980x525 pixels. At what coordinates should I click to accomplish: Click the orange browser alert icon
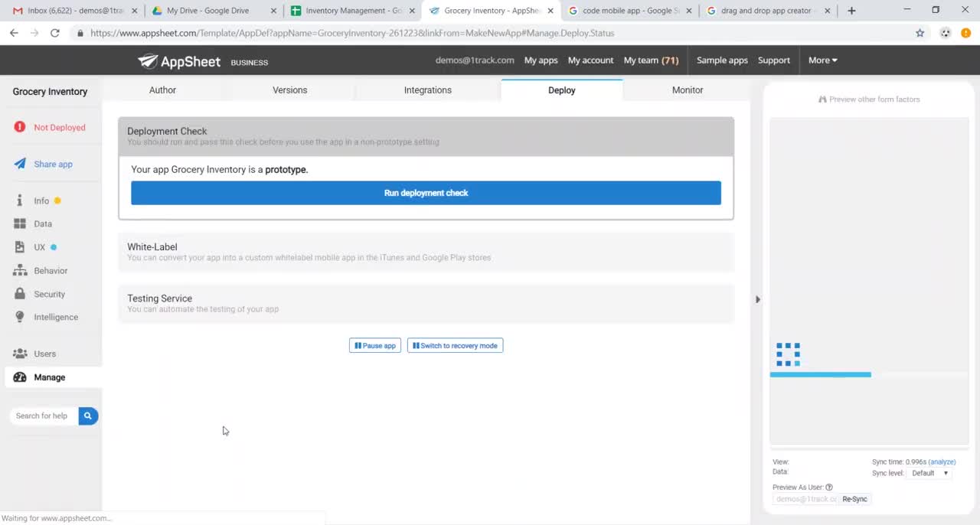tap(966, 33)
